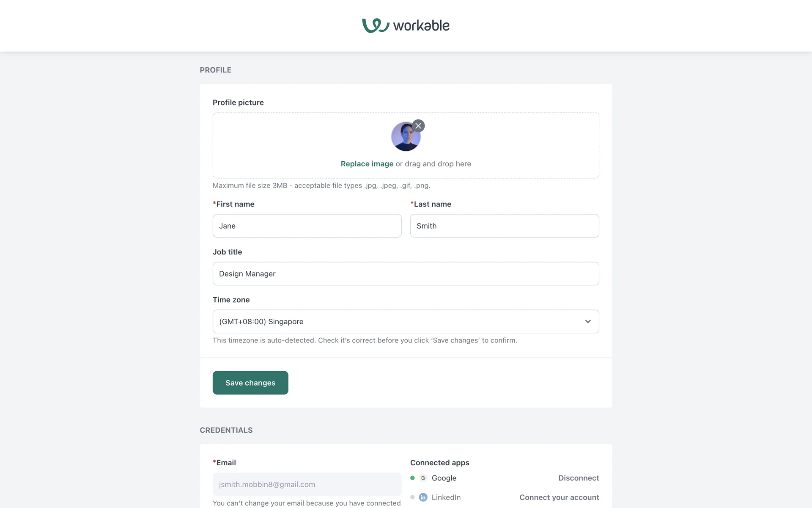
Task: Click the Google label in Connected apps
Action: click(x=444, y=478)
